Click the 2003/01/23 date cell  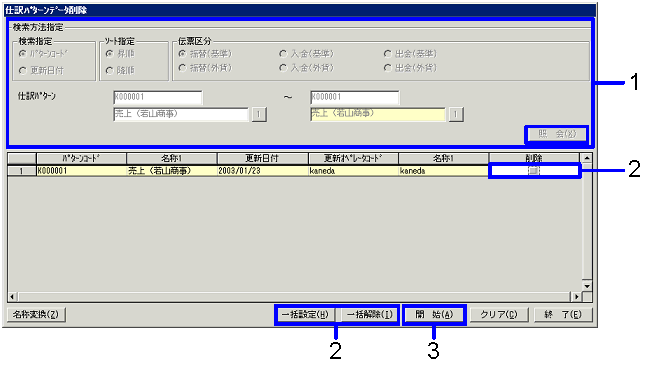tap(263, 171)
